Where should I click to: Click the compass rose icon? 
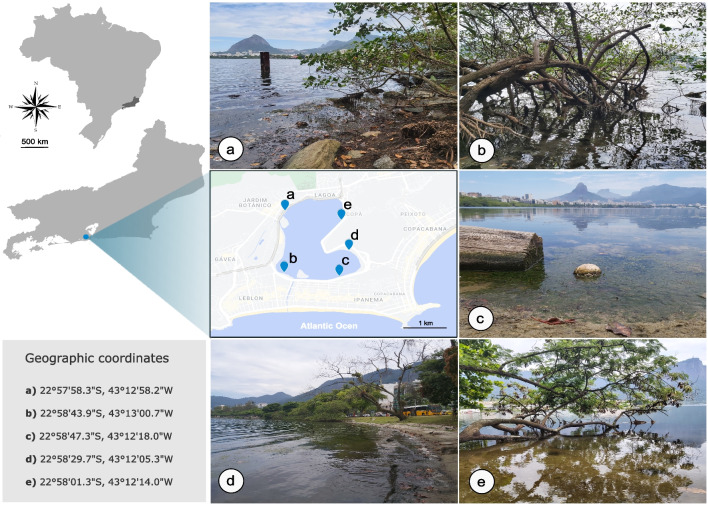pyautogui.click(x=36, y=106)
